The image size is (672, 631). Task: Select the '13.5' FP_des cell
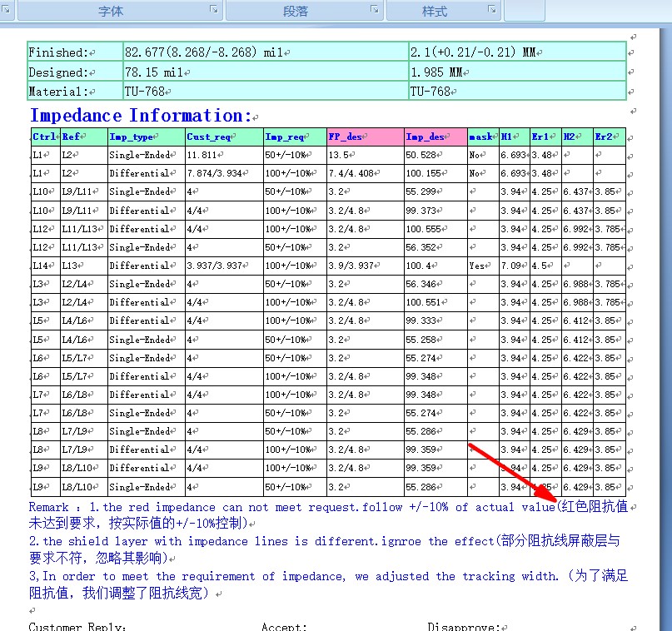click(366, 155)
